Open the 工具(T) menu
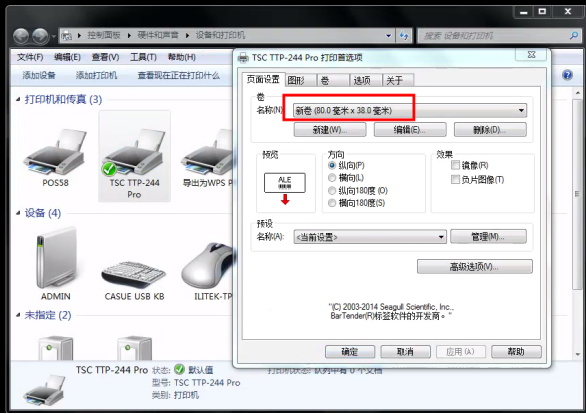The height and width of the screenshot is (414, 586). [x=143, y=57]
